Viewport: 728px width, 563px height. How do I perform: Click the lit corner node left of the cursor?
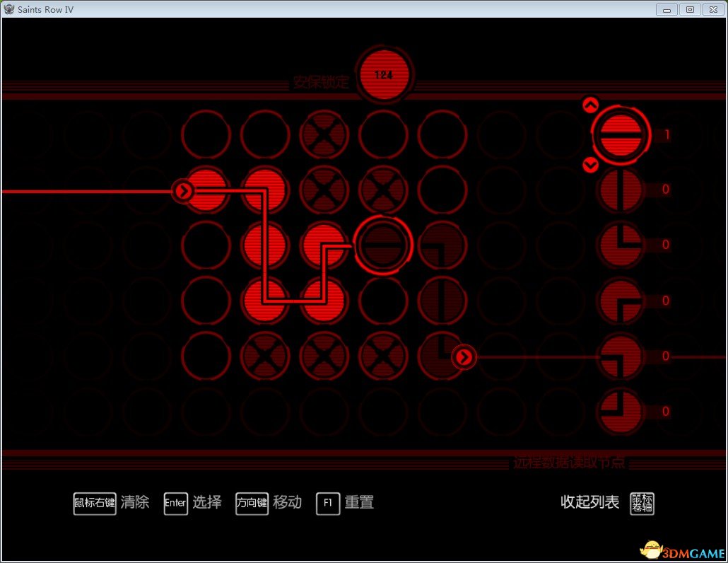tap(324, 245)
